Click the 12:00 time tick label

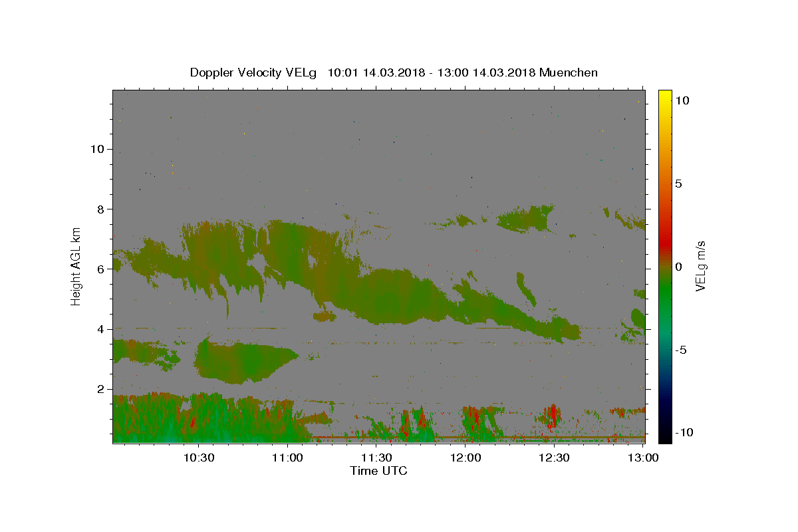pos(465,458)
